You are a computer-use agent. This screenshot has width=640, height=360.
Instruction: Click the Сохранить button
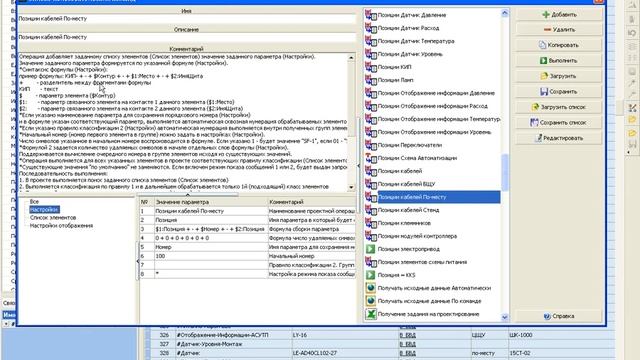click(559, 92)
